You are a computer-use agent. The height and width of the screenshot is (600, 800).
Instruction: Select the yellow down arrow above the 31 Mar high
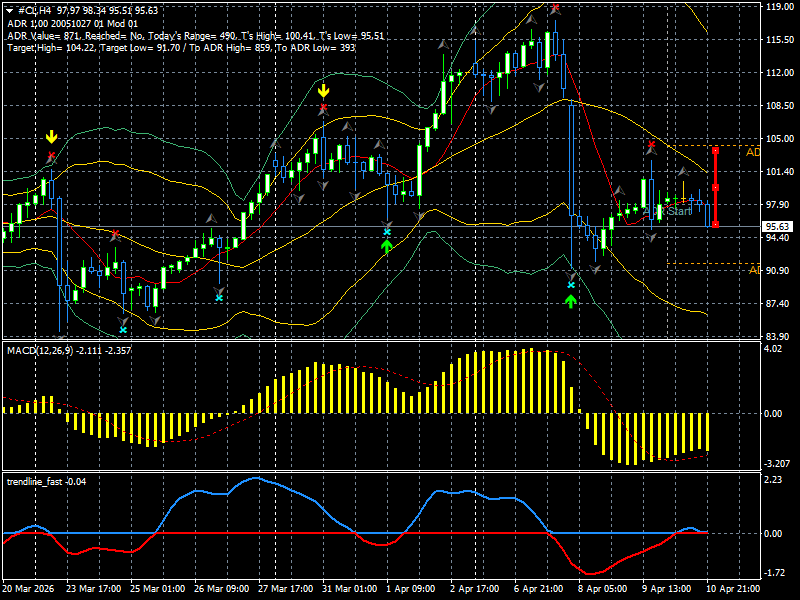(x=323, y=91)
